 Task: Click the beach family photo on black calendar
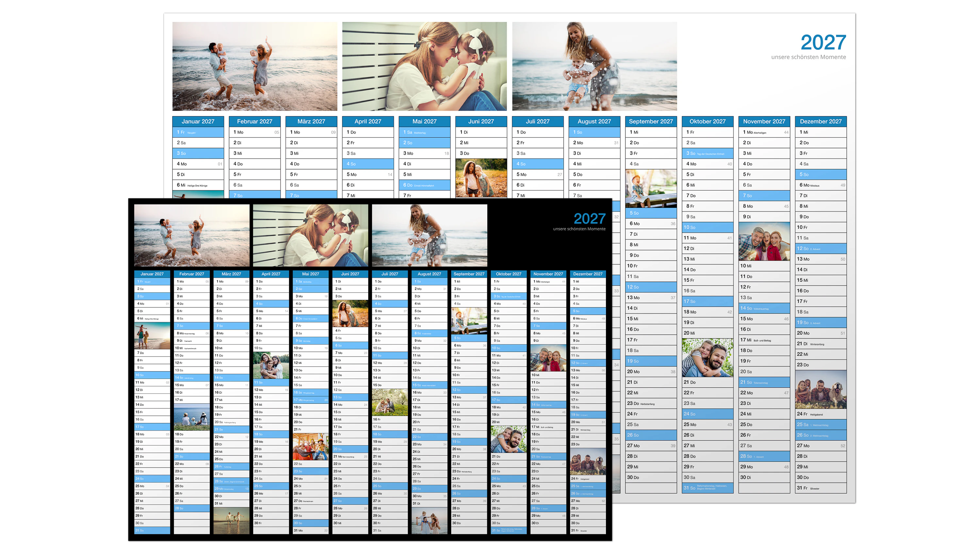191,235
